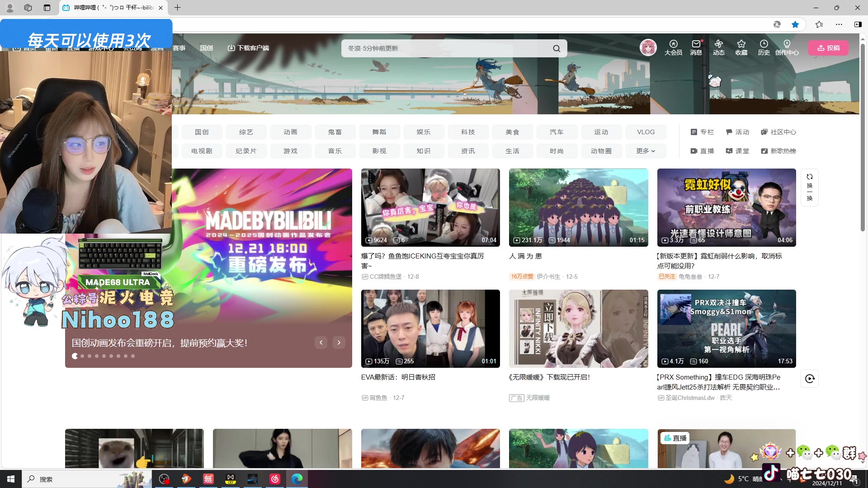Image resolution: width=868 pixels, height=488 pixels.
Task: Open the 纪录片 category
Action: coord(246,151)
